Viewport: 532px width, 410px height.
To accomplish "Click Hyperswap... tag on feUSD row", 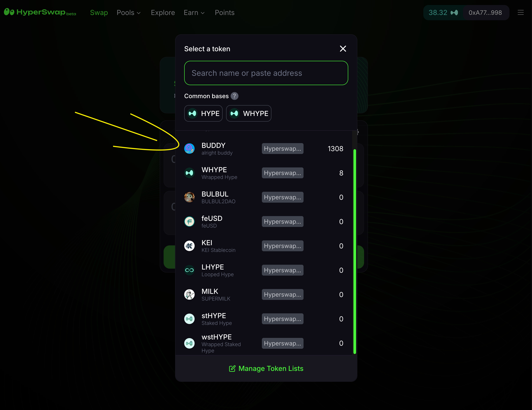I will 282,222.
